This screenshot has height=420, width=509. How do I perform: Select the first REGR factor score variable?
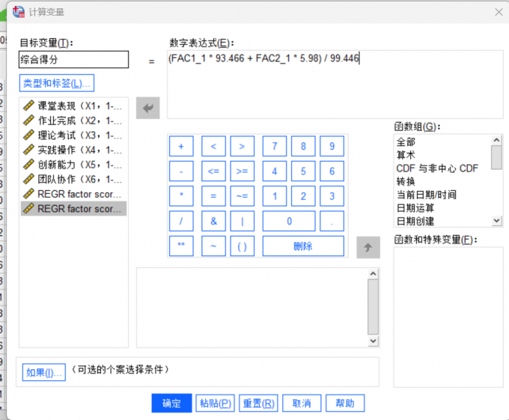[x=73, y=194]
